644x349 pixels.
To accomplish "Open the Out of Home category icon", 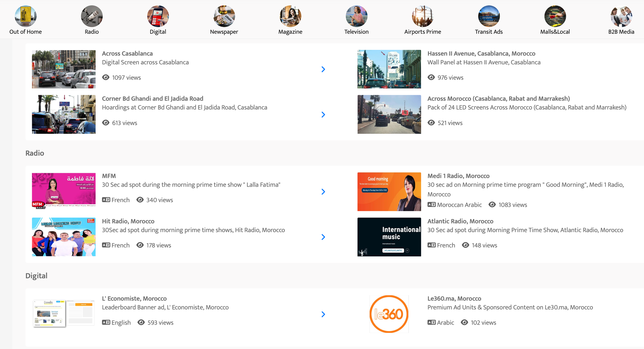I will point(25,16).
